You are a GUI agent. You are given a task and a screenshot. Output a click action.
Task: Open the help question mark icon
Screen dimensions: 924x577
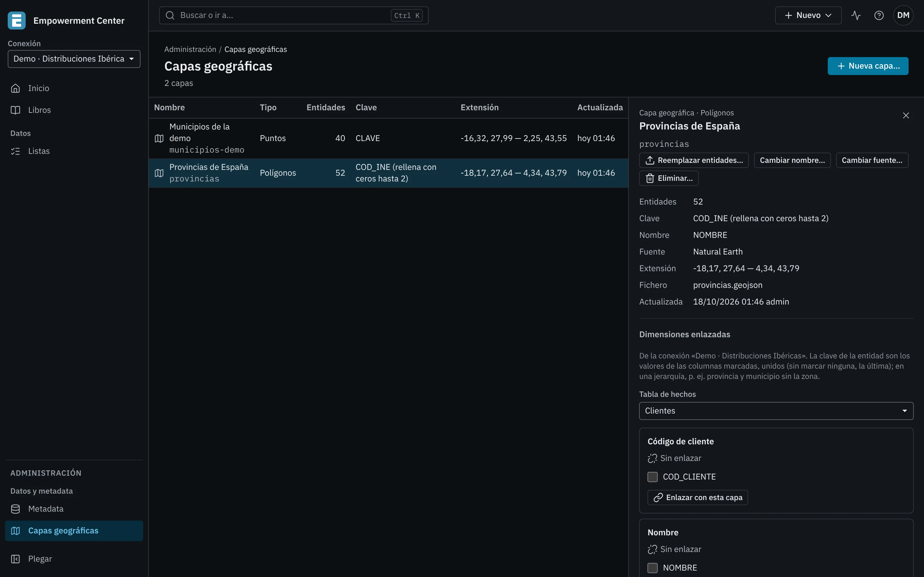878,15
